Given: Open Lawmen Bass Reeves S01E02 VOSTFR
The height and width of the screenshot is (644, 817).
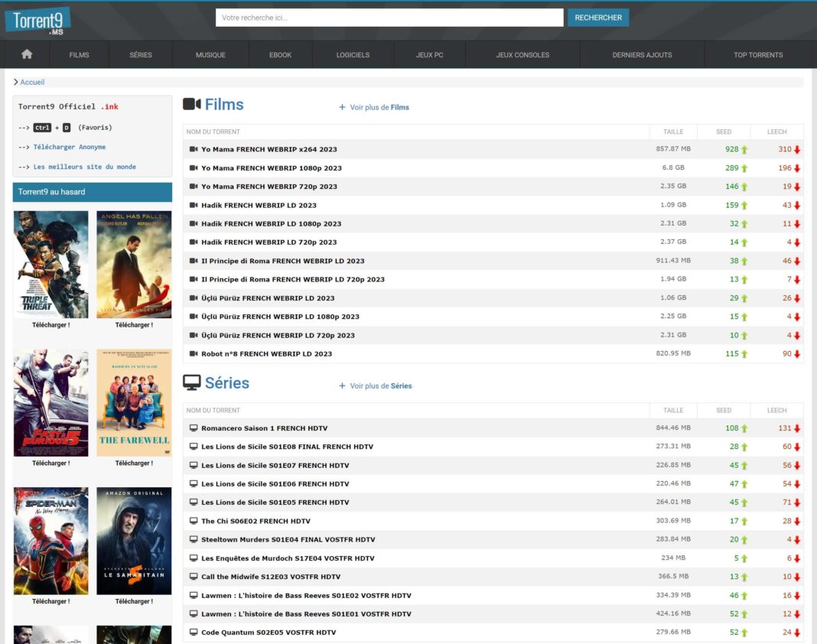Looking at the screenshot, I should [306, 596].
